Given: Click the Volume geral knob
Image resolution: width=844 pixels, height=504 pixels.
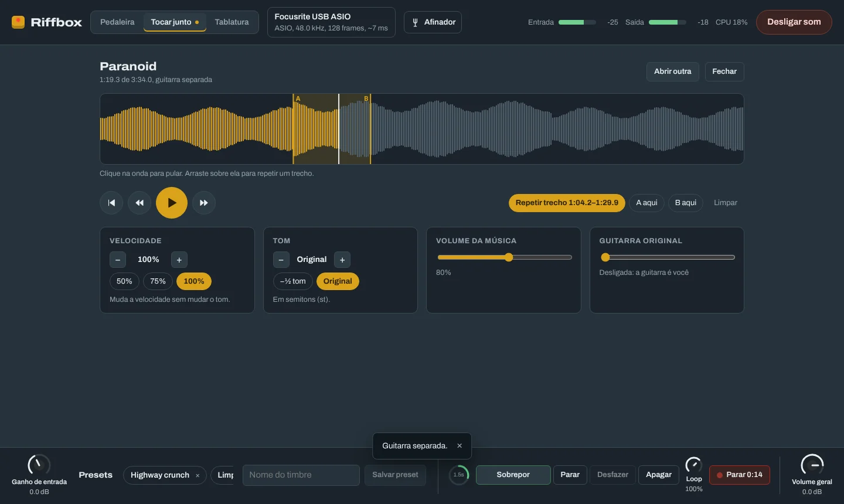Looking at the screenshot, I should pos(812,465).
